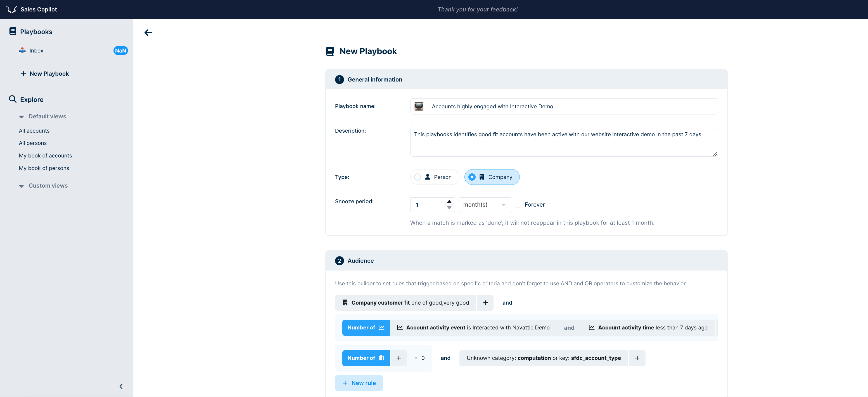Click the Company type radio icon
The width and height of the screenshot is (868, 397).
pyautogui.click(x=472, y=177)
